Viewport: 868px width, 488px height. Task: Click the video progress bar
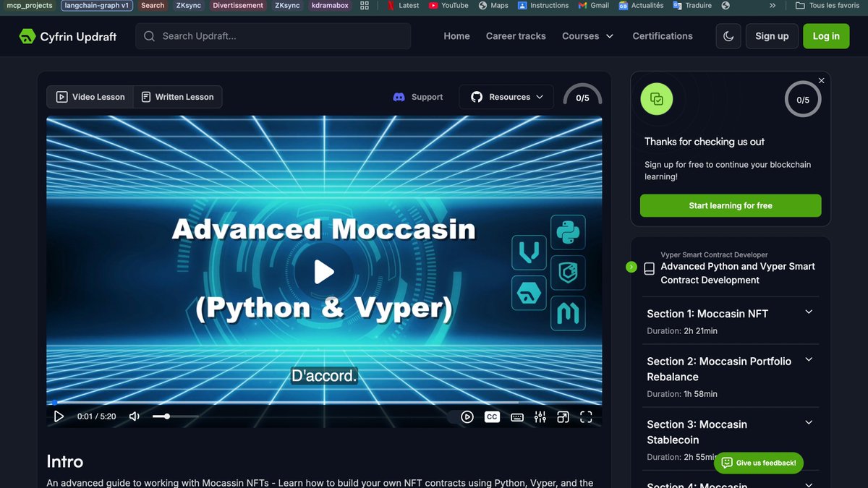324,403
